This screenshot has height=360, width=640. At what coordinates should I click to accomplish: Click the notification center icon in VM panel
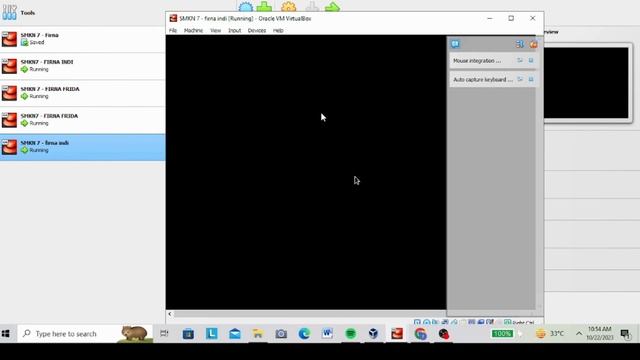tap(456, 44)
